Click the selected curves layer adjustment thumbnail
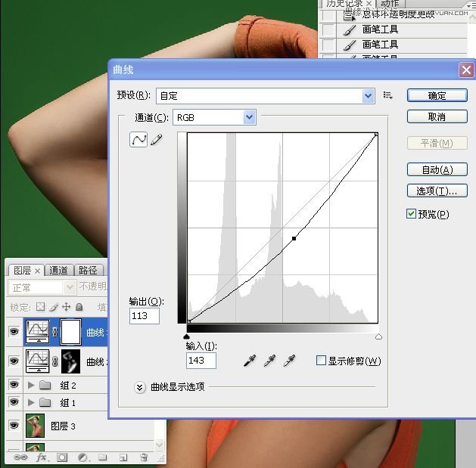This screenshot has height=468, width=476. click(x=37, y=331)
